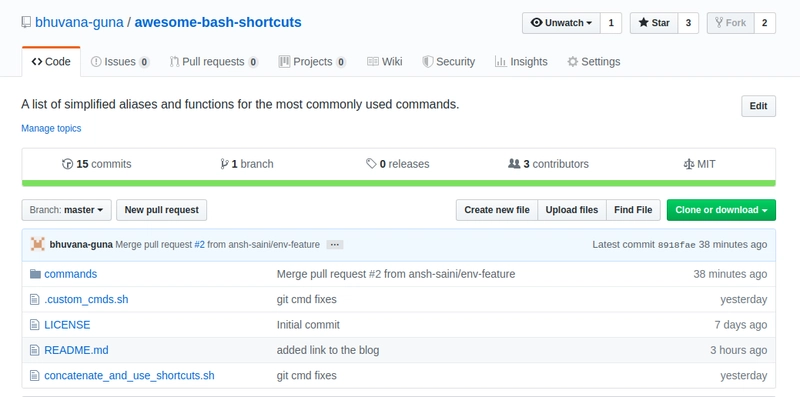
Task: Click the people icon beside 3 contributors
Action: [514, 164]
